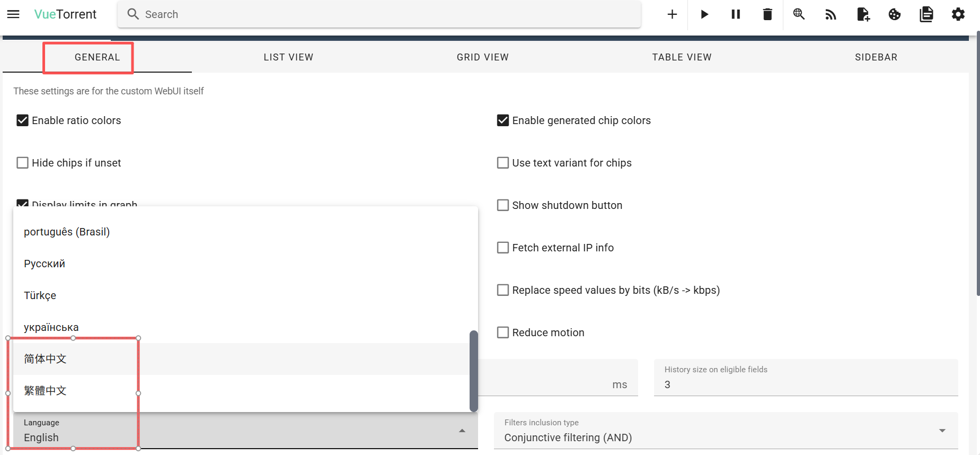Viewport: 980px width, 455px height.
Task: Click the language list scrollbar thumb
Action: [474, 371]
